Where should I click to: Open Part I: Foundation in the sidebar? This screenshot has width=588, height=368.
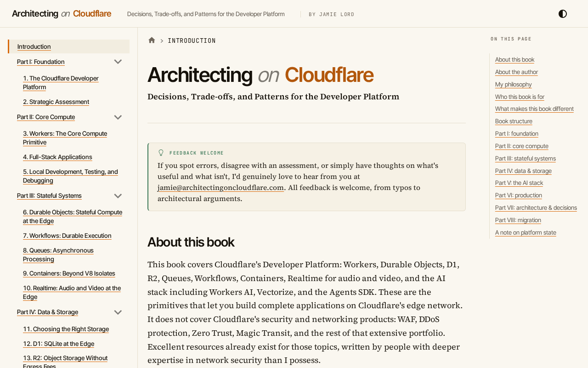click(x=41, y=62)
